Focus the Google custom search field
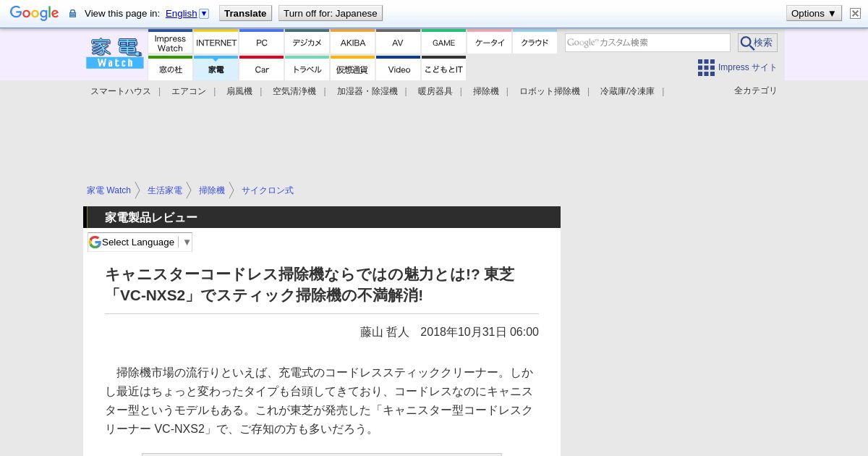 coord(647,43)
